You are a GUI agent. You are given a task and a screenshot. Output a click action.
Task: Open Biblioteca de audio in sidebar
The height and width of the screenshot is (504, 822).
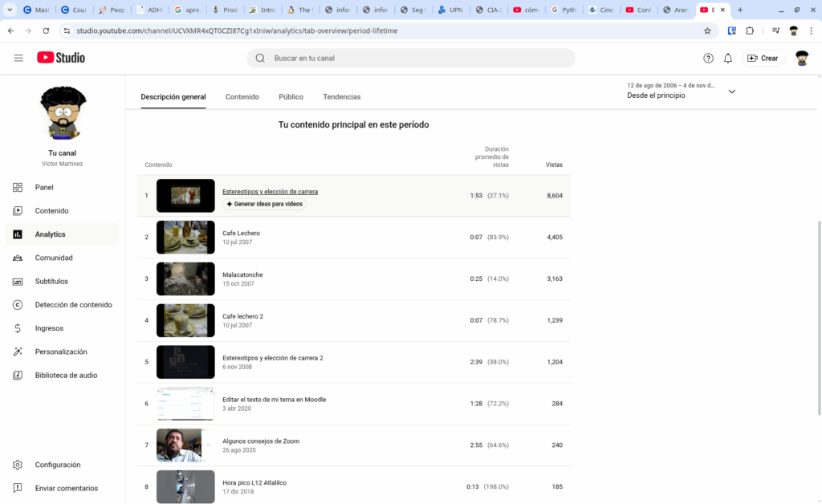point(66,375)
